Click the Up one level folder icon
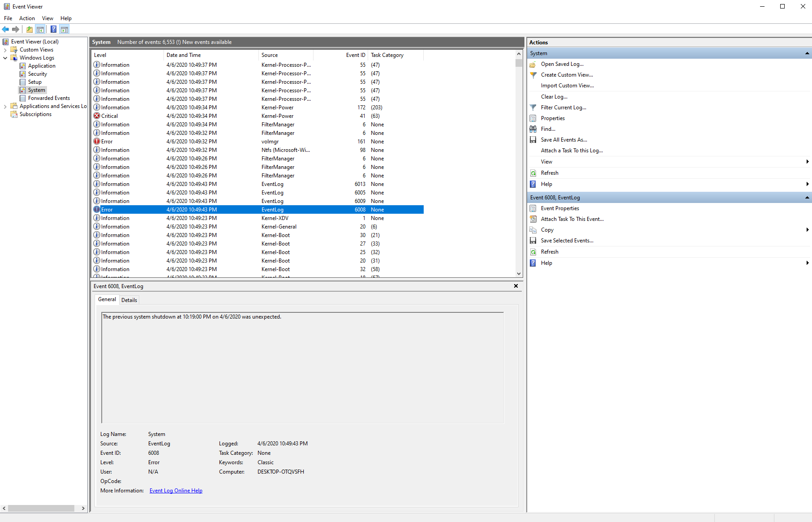The width and height of the screenshot is (812, 522). [30, 30]
